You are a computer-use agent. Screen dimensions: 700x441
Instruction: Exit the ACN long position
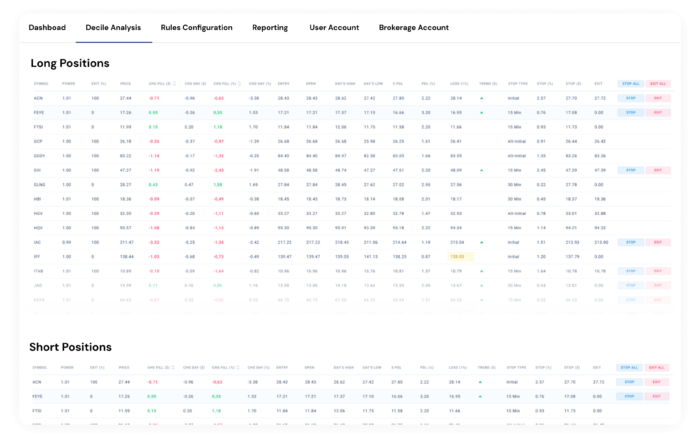(x=658, y=98)
